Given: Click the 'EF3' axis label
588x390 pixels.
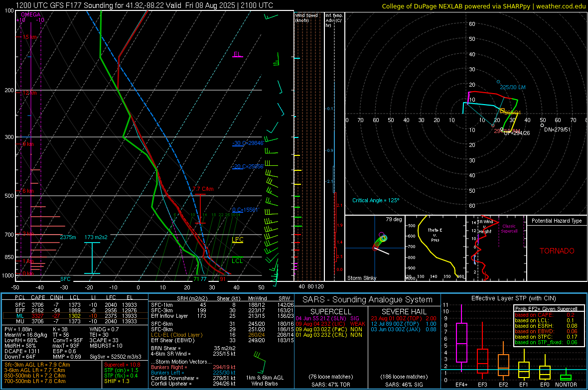Looking at the screenshot, I should click(482, 385).
